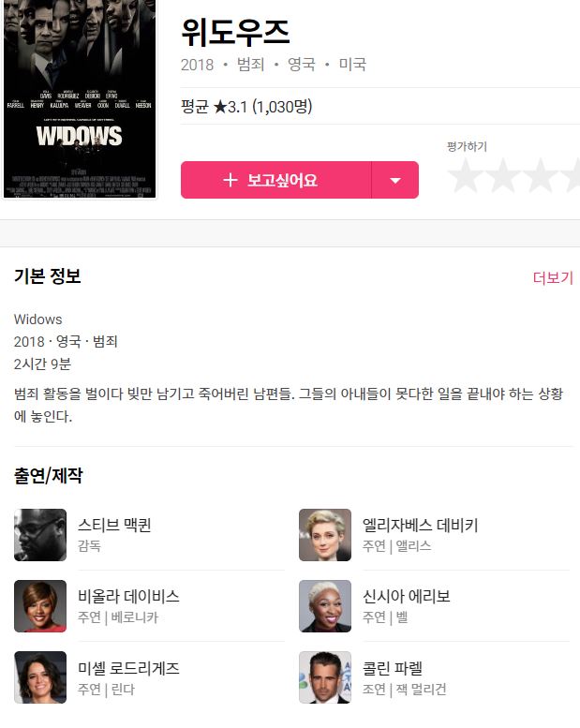Image resolution: width=580 pixels, height=728 pixels.
Task: Open the 엘리자베스 데비키 name link
Action: pyautogui.click(x=421, y=525)
